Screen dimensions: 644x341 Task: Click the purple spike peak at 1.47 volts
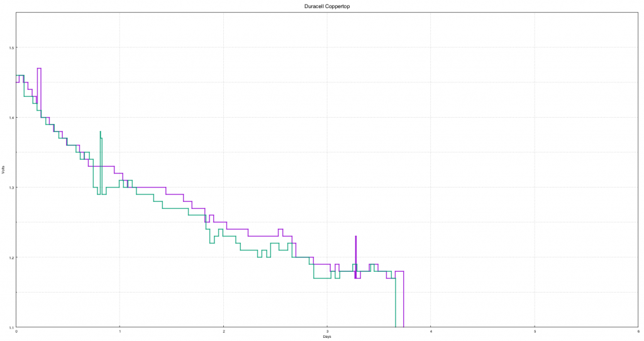tap(39, 68)
